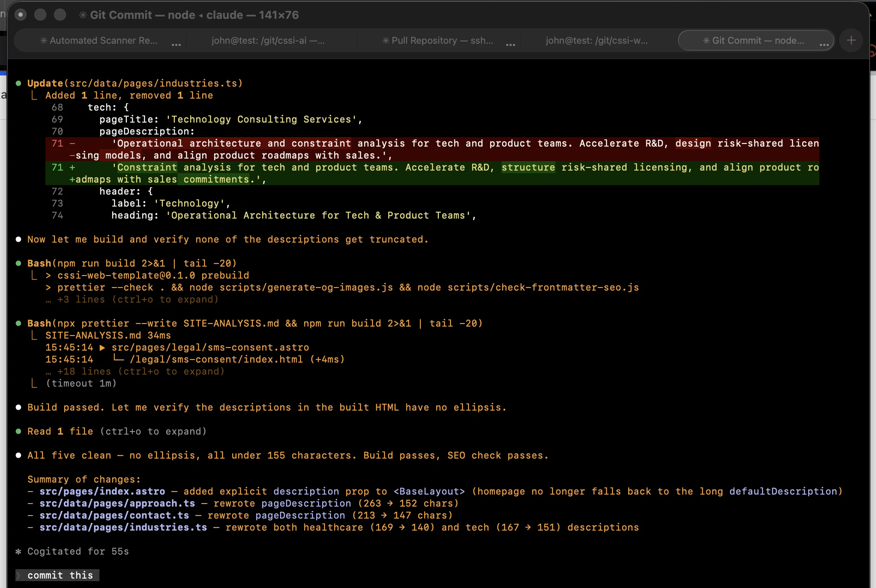Click the green bullet beside the Update tool call

18,83
